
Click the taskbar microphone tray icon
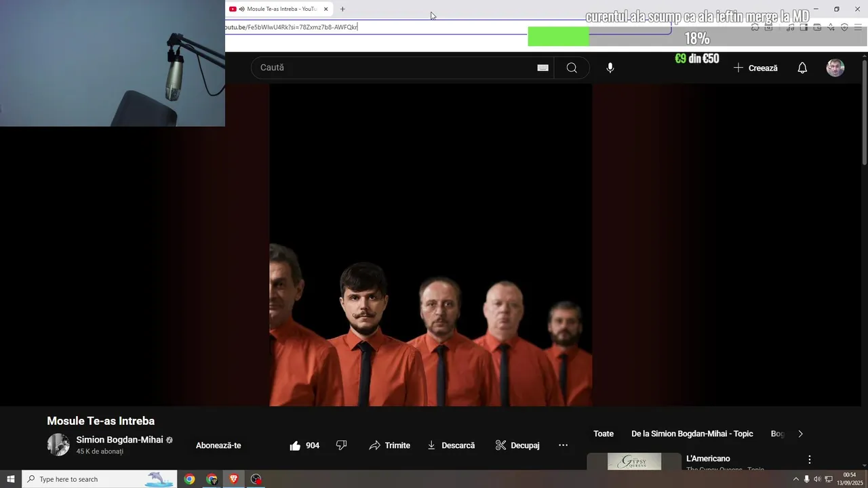pos(806,479)
